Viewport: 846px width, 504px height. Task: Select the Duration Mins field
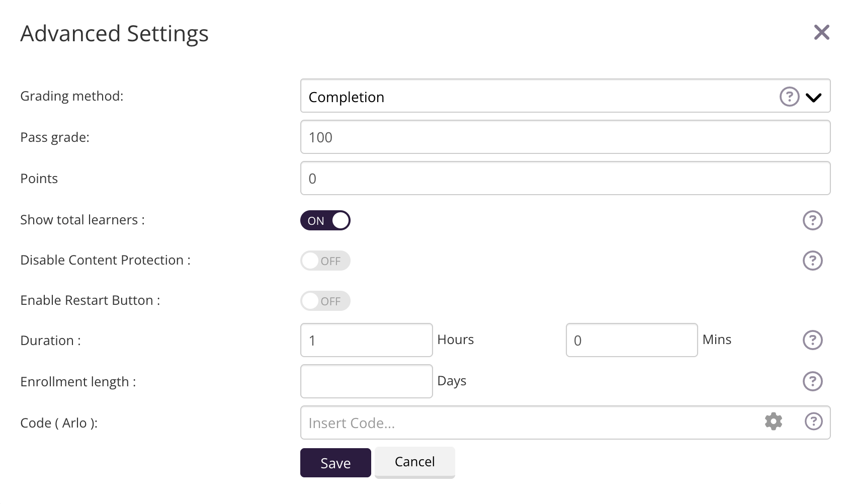pyautogui.click(x=631, y=341)
